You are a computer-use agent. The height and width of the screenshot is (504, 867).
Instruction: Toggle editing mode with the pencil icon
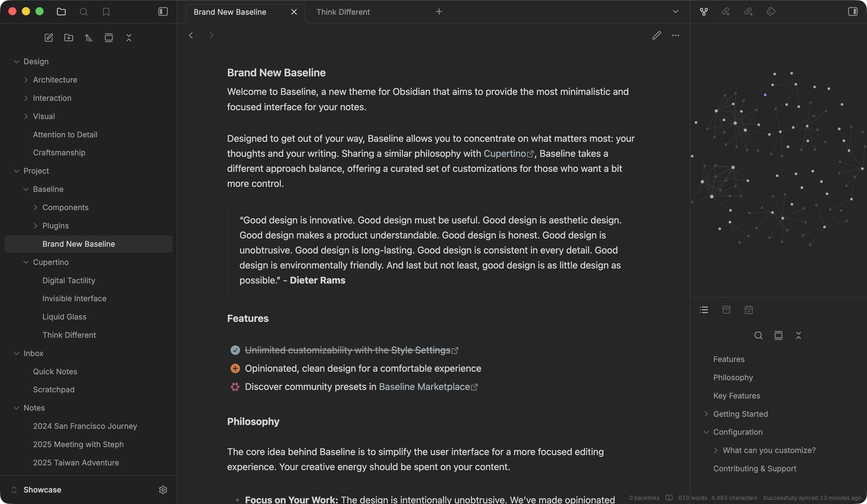click(x=657, y=35)
